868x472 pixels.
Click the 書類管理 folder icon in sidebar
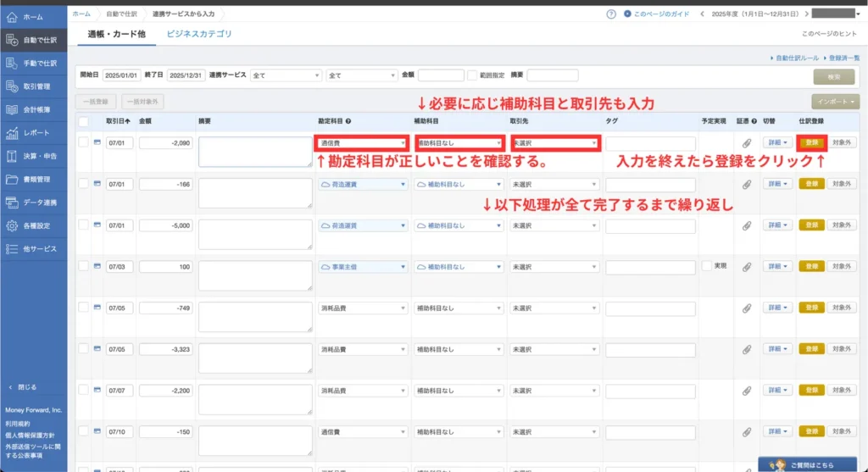(x=12, y=180)
